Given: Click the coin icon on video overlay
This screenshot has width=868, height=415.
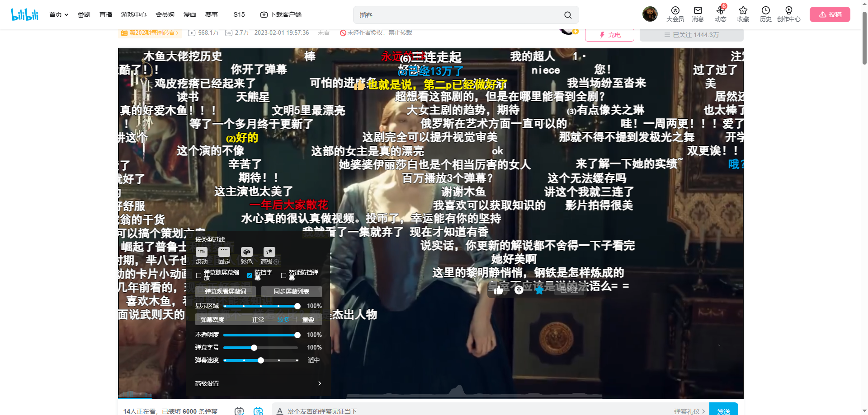Looking at the screenshot, I should (519, 290).
